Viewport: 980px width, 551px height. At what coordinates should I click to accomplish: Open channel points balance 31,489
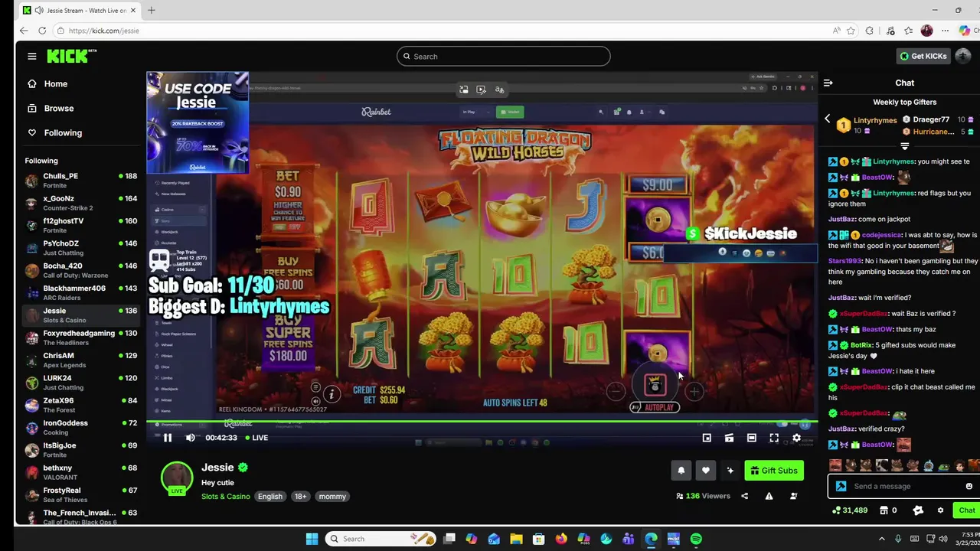(x=850, y=510)
